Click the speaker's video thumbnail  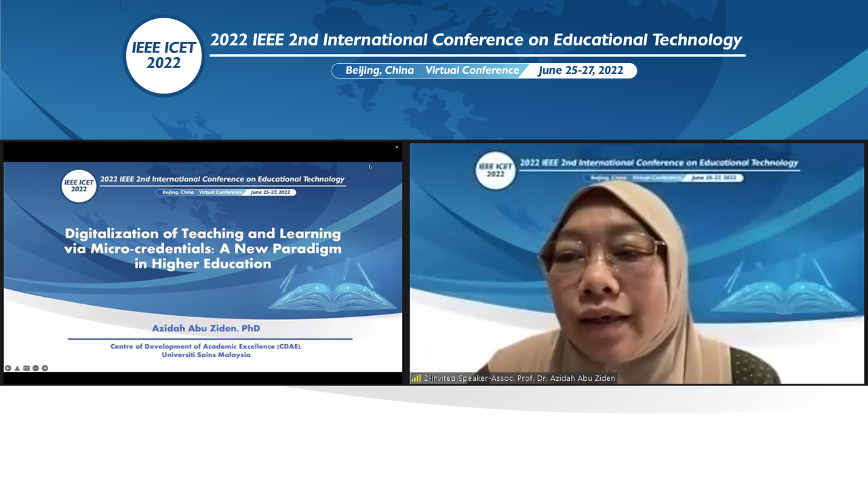pos(637,264)
